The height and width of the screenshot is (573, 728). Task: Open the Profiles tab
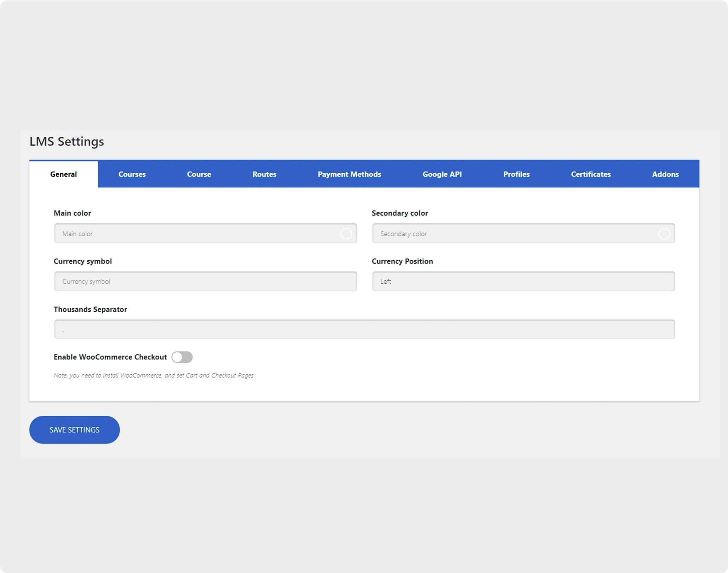(516, 174)
